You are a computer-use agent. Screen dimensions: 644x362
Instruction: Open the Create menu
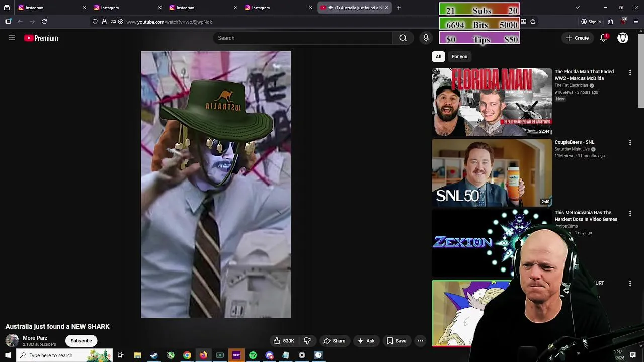point(577,38)
